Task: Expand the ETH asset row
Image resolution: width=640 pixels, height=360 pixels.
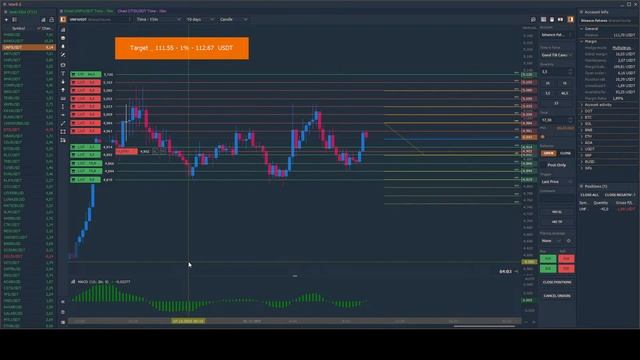Action: pos(582,136)
